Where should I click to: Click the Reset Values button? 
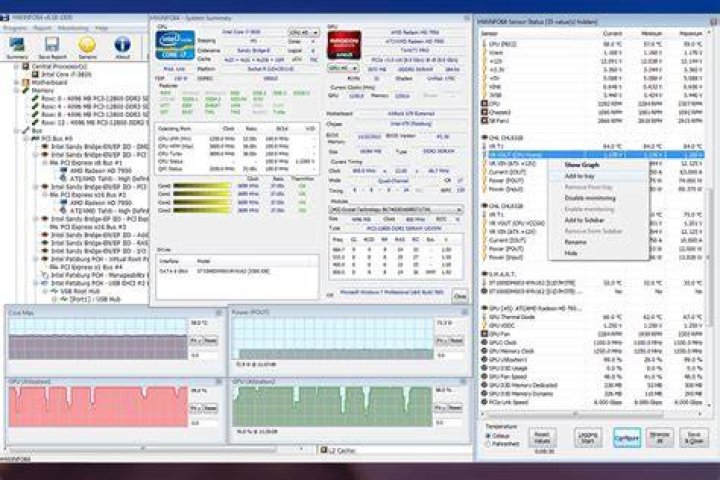542,437
